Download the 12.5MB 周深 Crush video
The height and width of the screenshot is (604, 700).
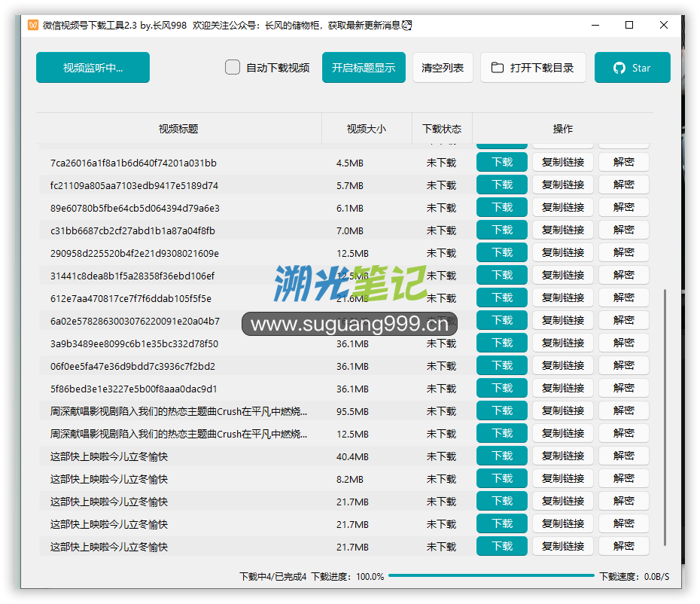(x=502, y=433)
